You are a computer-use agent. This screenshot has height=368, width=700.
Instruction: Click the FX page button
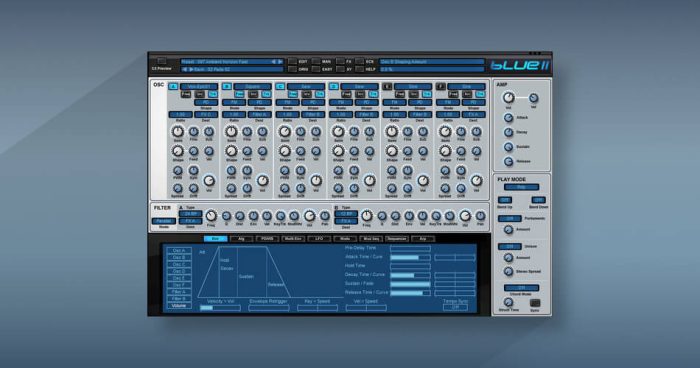[341, 62]
